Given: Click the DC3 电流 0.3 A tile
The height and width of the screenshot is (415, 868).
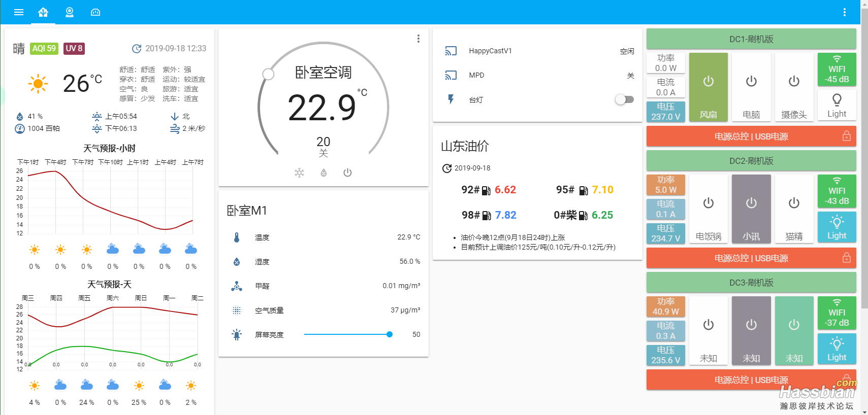Looking at the screenshot, I should tap(666, 331).
